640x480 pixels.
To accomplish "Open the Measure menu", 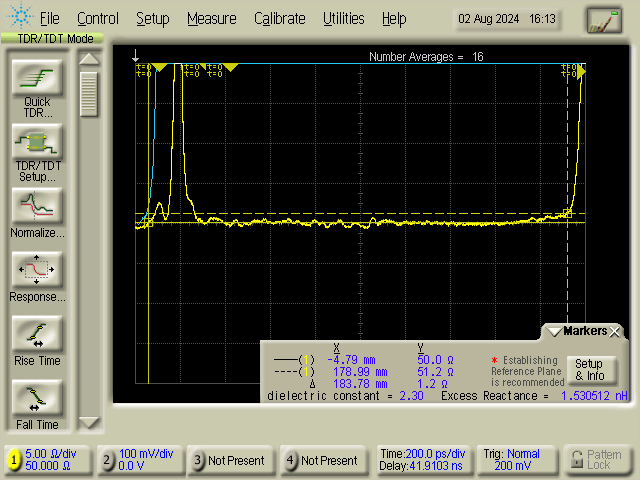I will click(211, 18).
